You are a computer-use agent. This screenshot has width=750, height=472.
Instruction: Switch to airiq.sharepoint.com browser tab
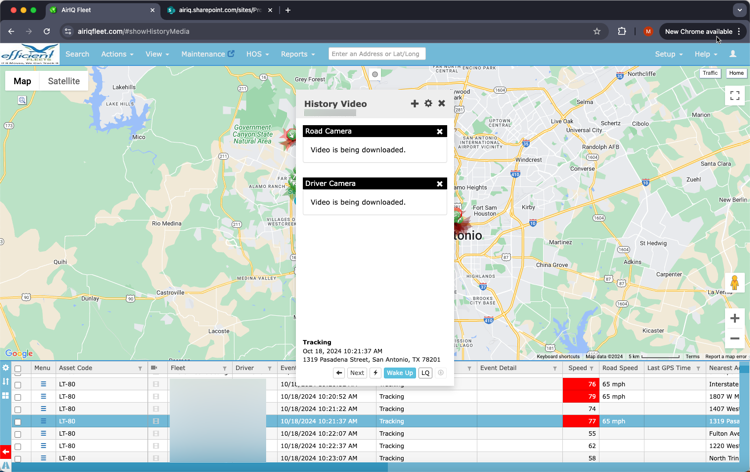(220, 10)
